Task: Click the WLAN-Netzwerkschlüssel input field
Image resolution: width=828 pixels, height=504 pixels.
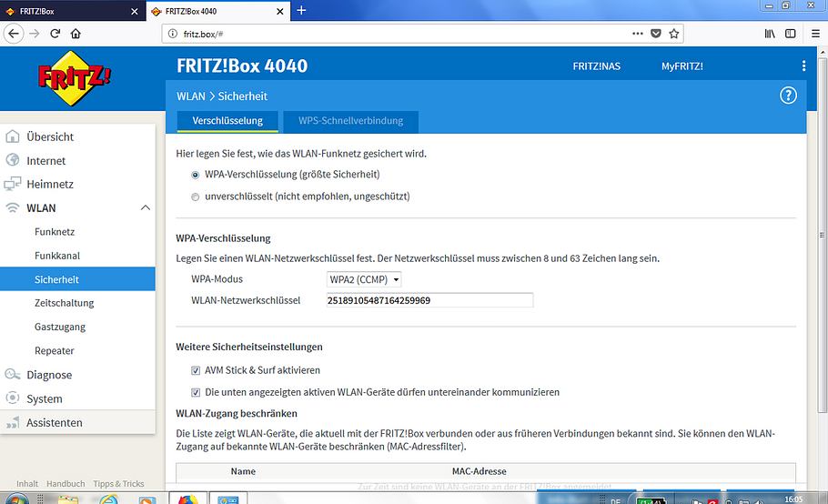Action: tap(429, 300)
